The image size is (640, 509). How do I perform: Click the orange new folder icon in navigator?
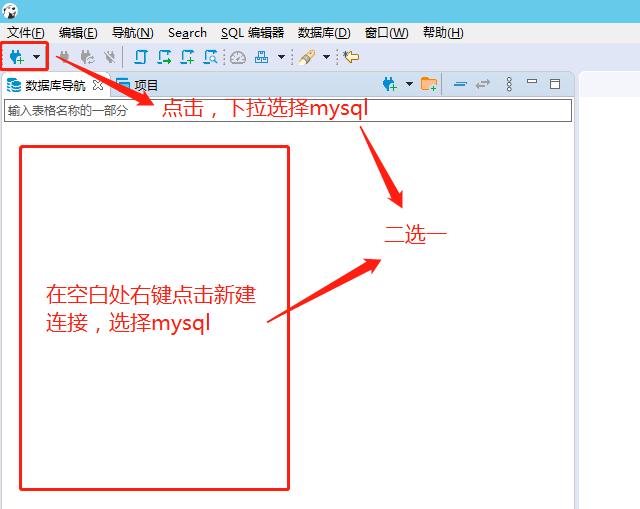pyautogui.click(x=429, y=84)
